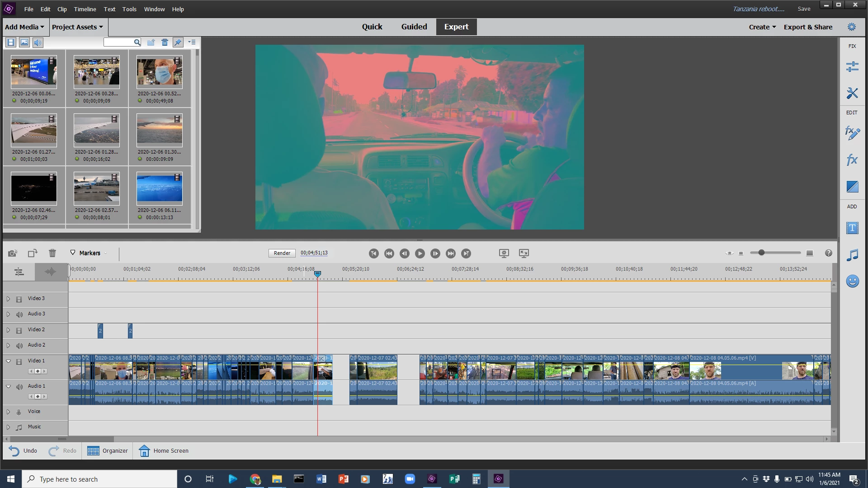Open the Tools panel icon
868x488 pixels.
click(852, 93)
